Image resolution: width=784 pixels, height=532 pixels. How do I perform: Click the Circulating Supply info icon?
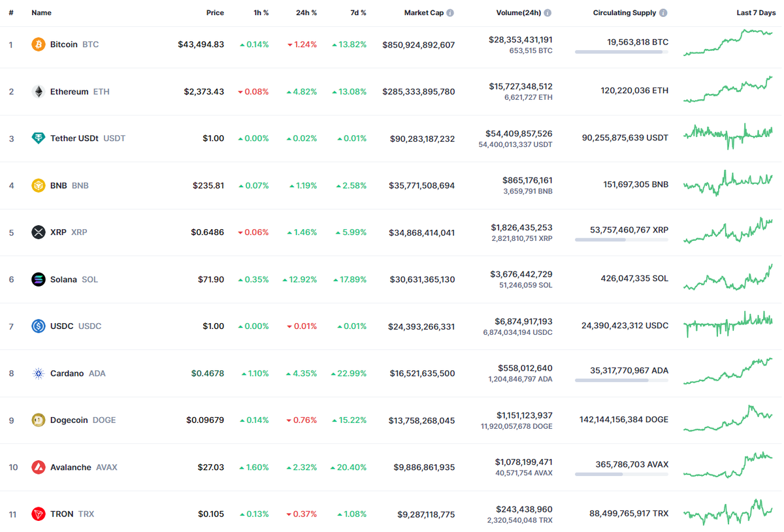coord(663,13)
